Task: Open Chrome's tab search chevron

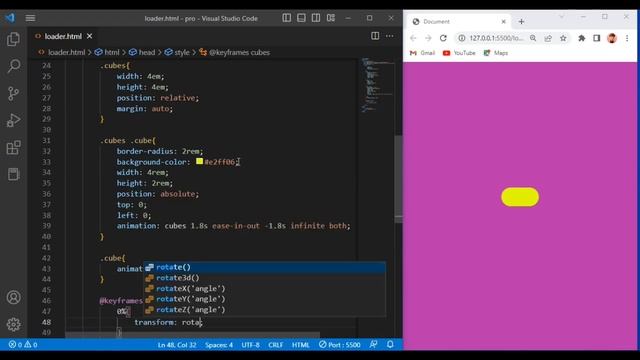Action: pos(562,17)
